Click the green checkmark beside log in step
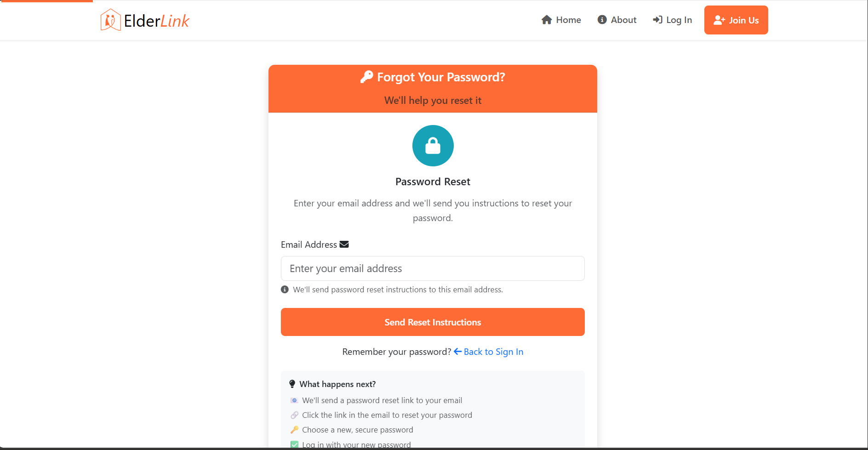The image size is (868, 450). pos(294,444)
